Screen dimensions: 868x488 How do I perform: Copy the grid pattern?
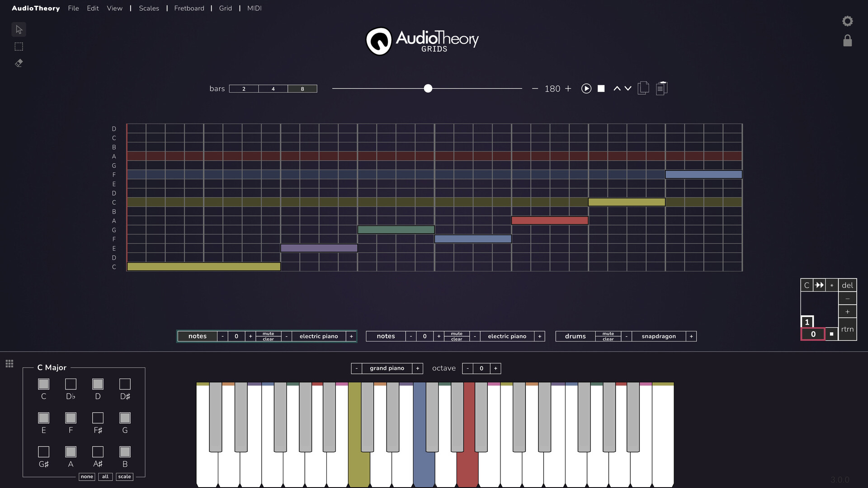[643, 88]
